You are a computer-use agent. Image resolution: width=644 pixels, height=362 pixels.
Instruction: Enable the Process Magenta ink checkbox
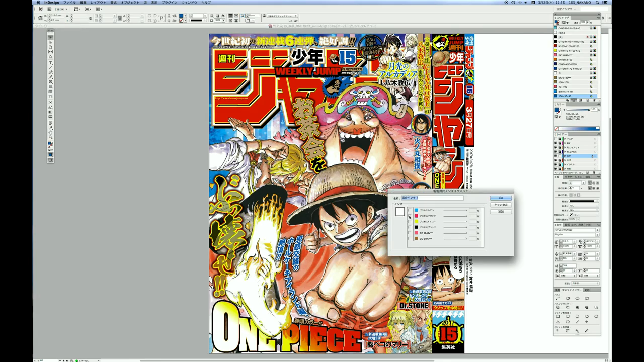pos(410,216)
